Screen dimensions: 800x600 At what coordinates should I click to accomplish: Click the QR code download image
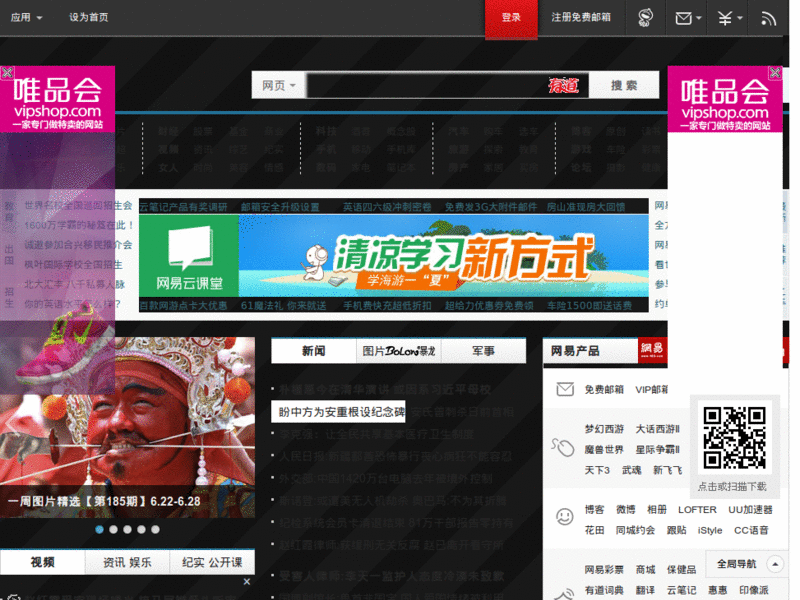coord(734,437)
